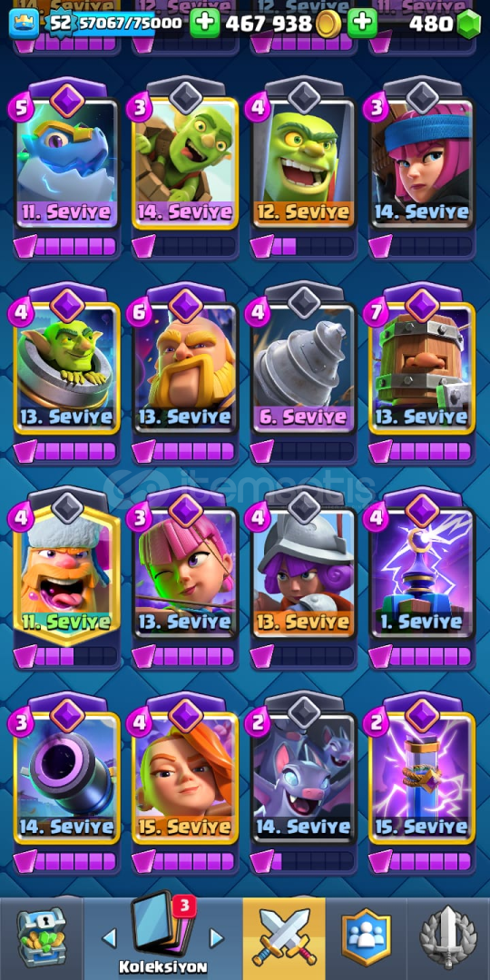
Task: Open the chest shop icon
Action: coord(41,936)
